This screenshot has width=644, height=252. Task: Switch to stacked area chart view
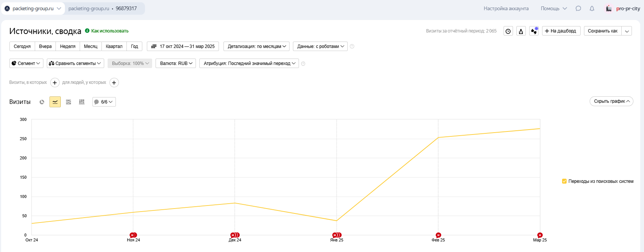point(68,102)
